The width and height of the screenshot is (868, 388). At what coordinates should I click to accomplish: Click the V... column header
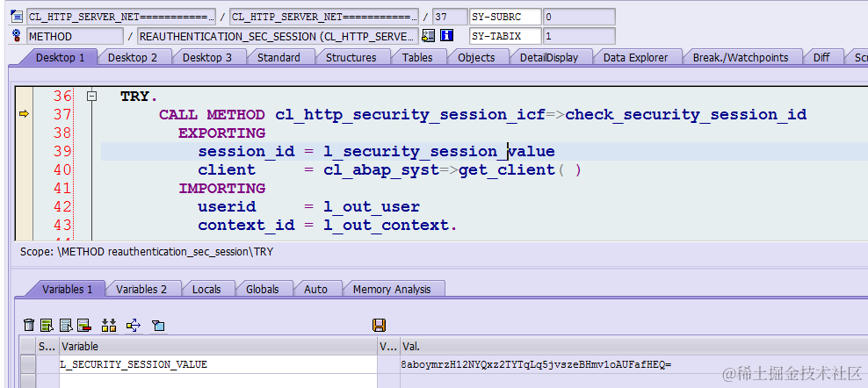pyautogui.click(x=388, y=347)
